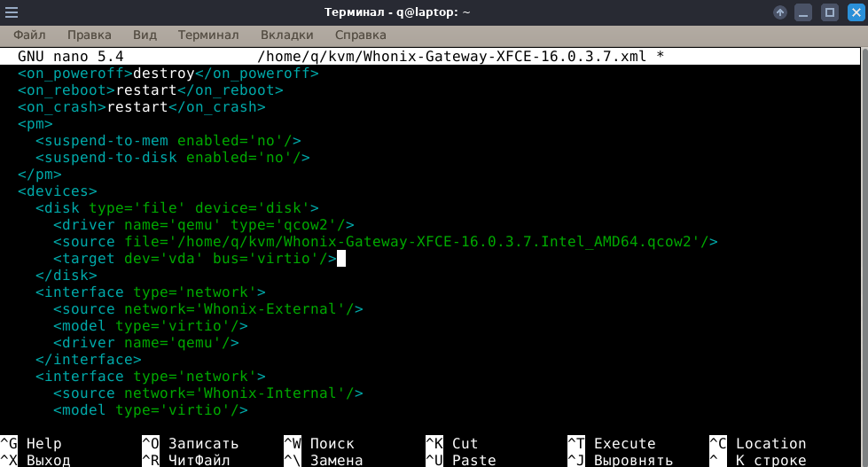Image resolution: width=868 pixels, height=467 pixels.
Task: Open the Файл menu
Action: pyautogui.click(x=29, y=35)
